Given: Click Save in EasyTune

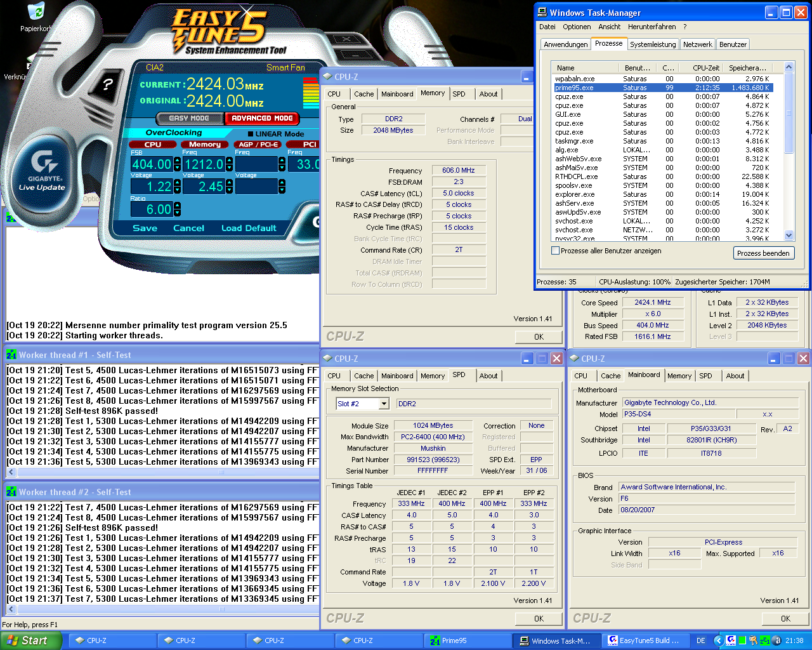Looking at the screenshot, I should coord(145,228).
